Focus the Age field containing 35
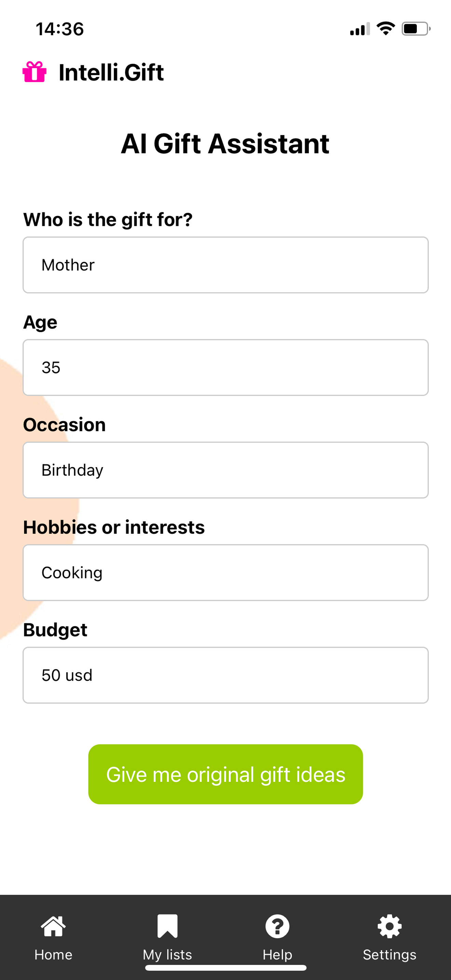The height and width of the screenshot is (980, 451). [x=225, y=368]
